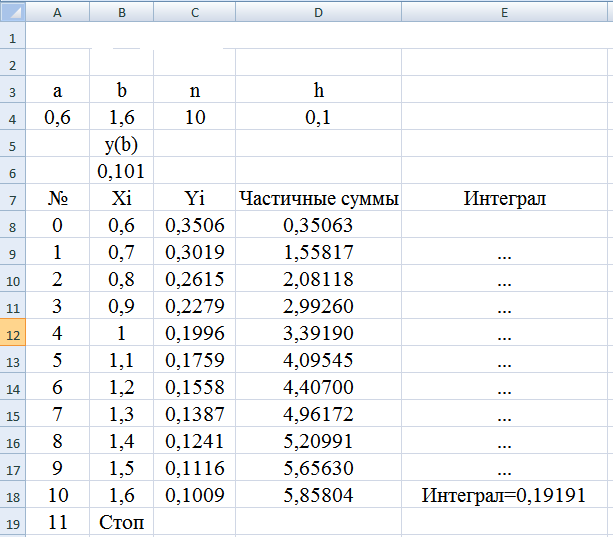Select cell containing 0,2615
This screenshot has width=613, height=537.
pos(195,278)
